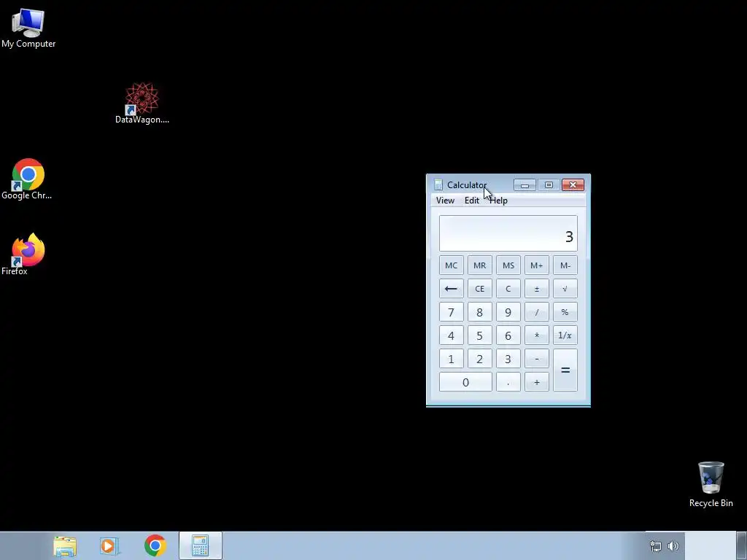Open File Explorer from the taskbar
The image size is (747, 560).
pyautogui.click(x=65, y=545)
